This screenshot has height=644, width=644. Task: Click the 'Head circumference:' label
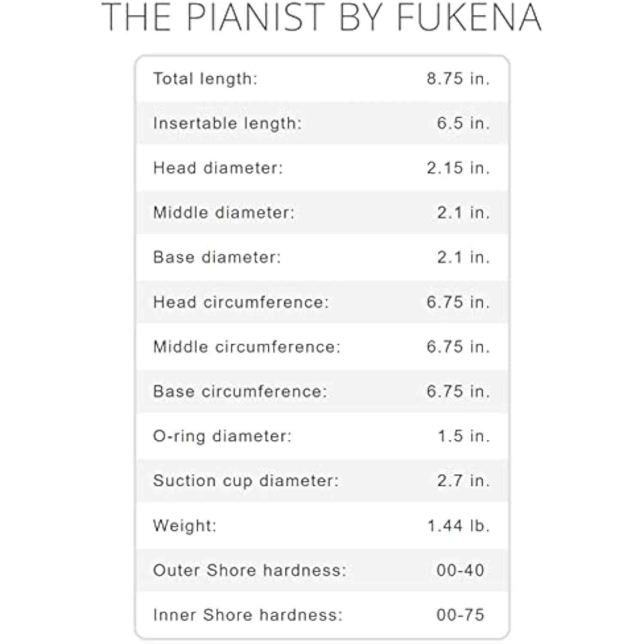pyautogui.click(x=241, y=302)
